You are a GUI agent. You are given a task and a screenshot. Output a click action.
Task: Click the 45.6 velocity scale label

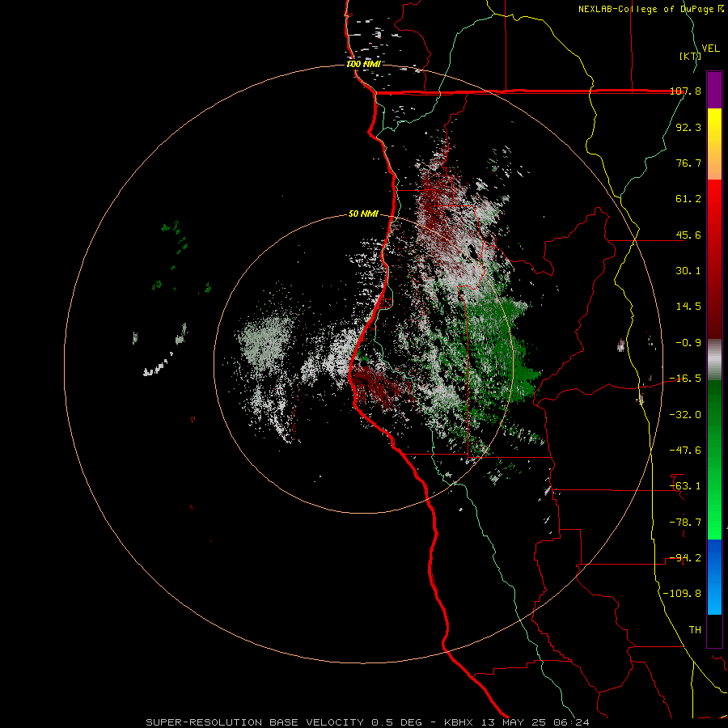point(688,235)
